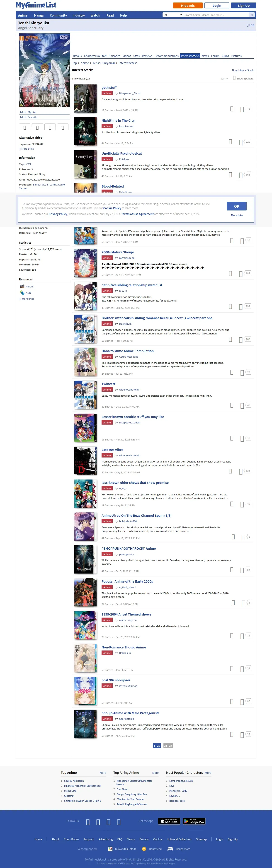Open Sousou no Frieren in Top Anime

74,781
